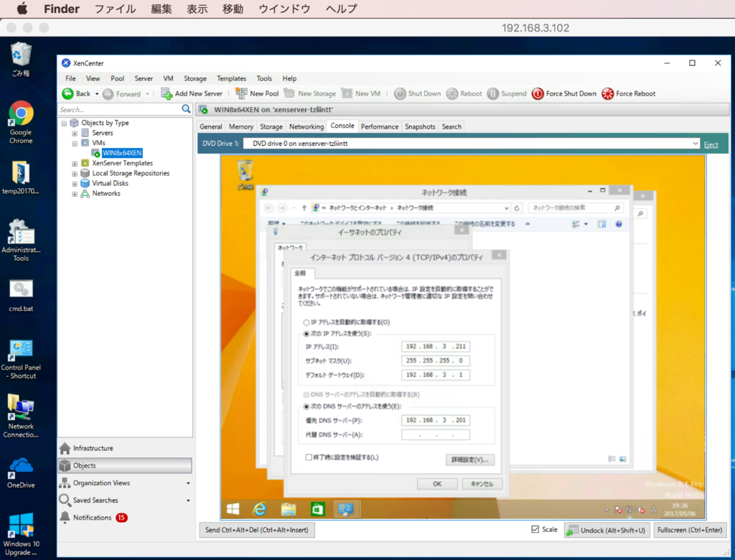
Task: Open the Templates menu
Action: coord(231,78)
